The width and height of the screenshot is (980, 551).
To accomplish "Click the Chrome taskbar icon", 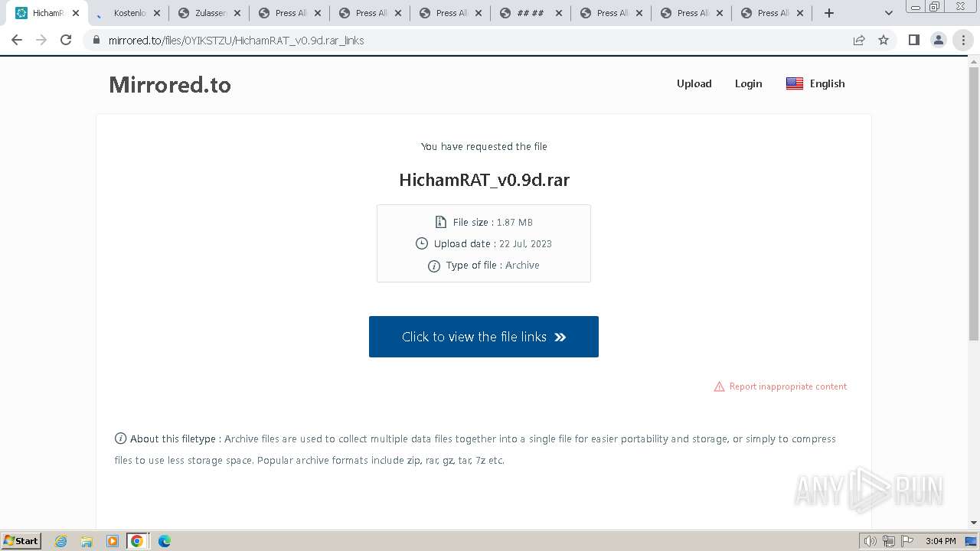I will 137,541.
